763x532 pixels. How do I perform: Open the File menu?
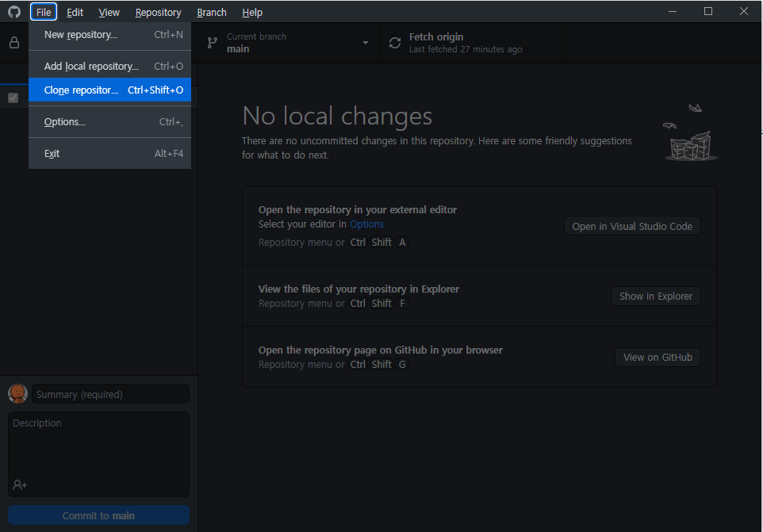click(x=44, y=12)
